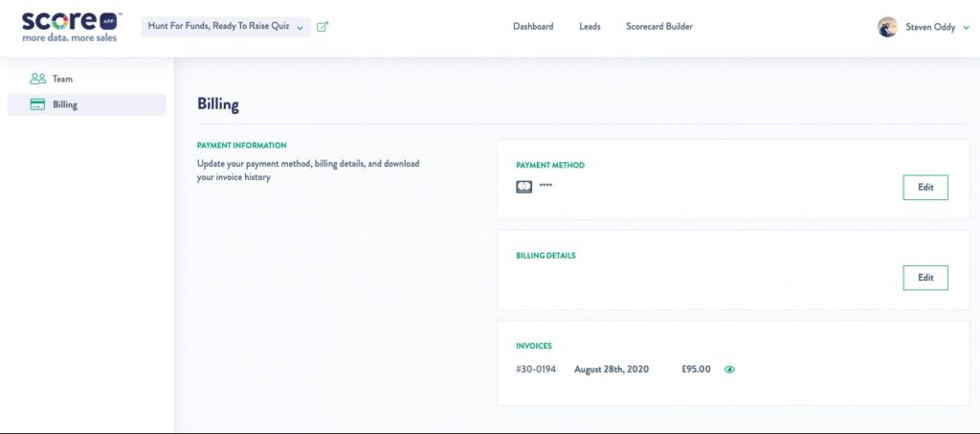Click the invoice date August 28th, 2020
The height and width of the screenshot is (434, 980).
click(x=612, y=370)
